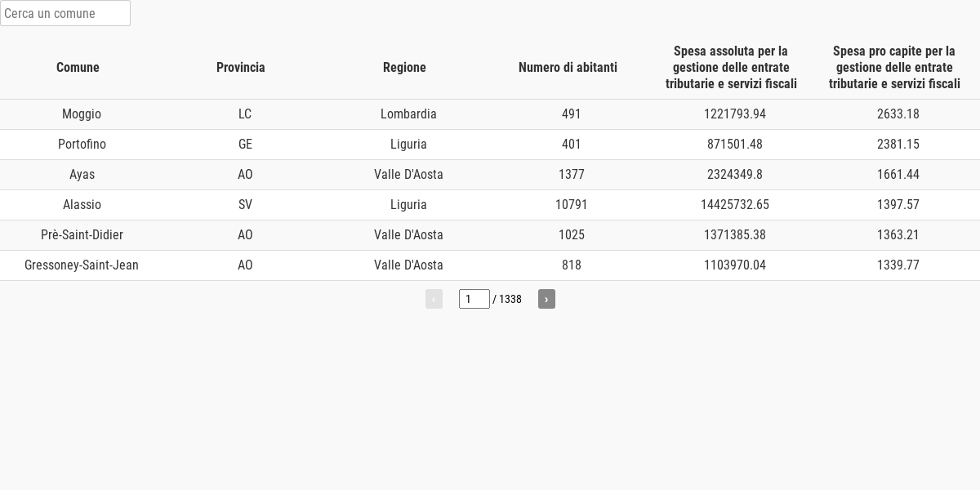Click the 14425732.65 absolute spending value

point(735,205)
